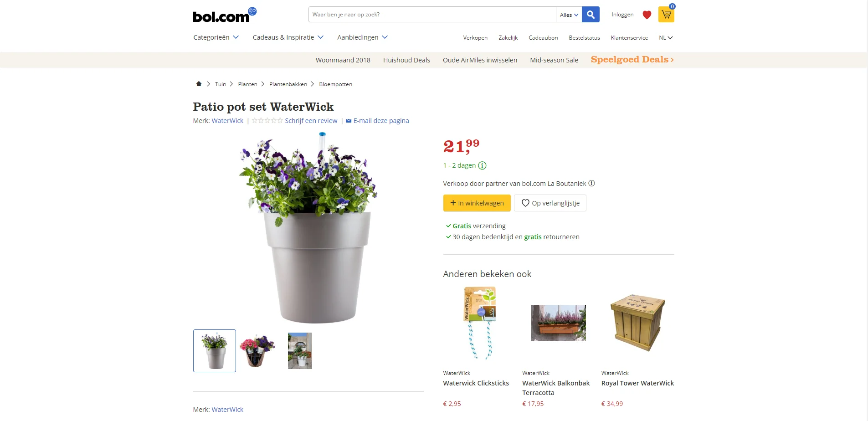Open the Aanbiedingen menu
This screenshot has height=421, width=868.
pos(362,37)
